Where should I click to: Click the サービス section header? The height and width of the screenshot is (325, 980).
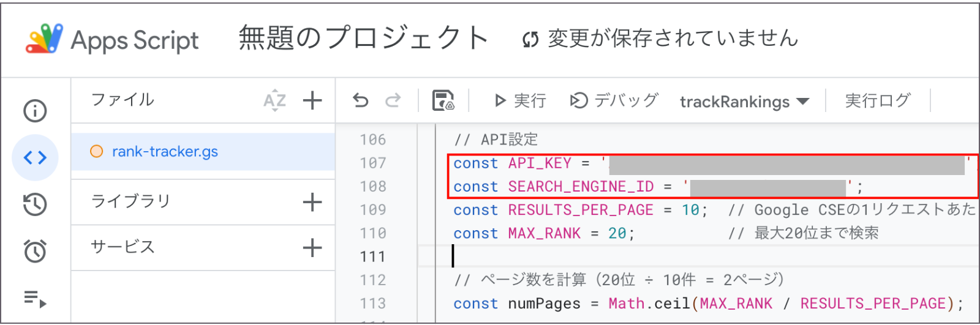click(x=123, y=247)
